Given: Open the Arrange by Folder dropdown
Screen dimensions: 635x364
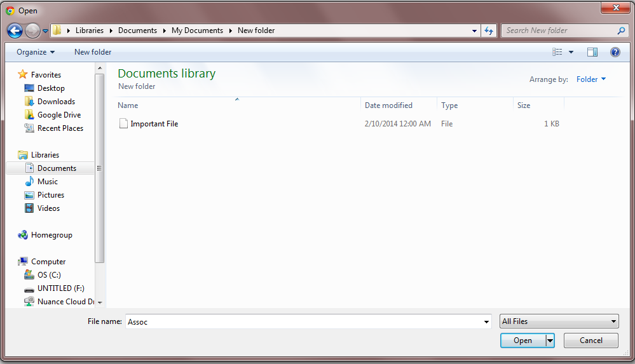Looking at the screenshot, I should pos(591,79).
